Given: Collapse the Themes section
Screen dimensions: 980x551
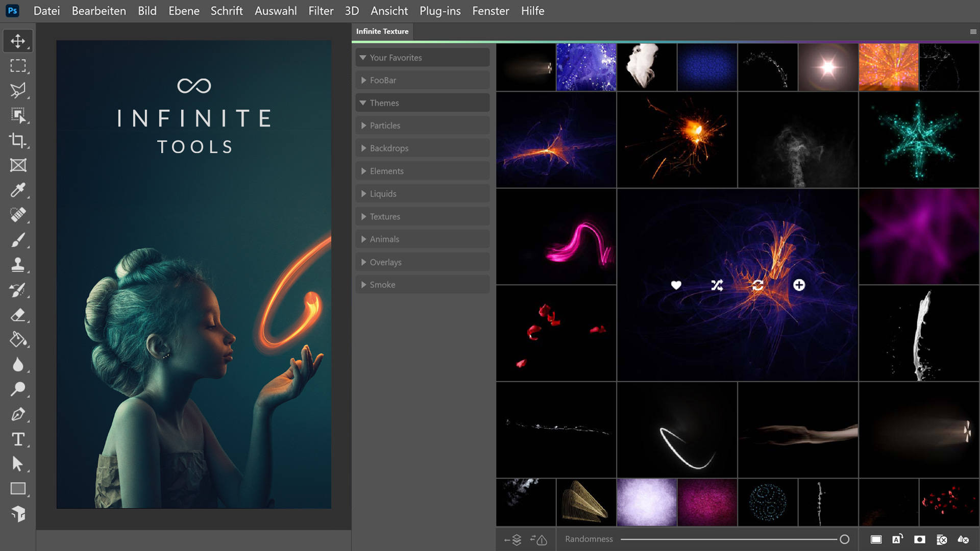Looking at the screenshot, I should 423,103.
